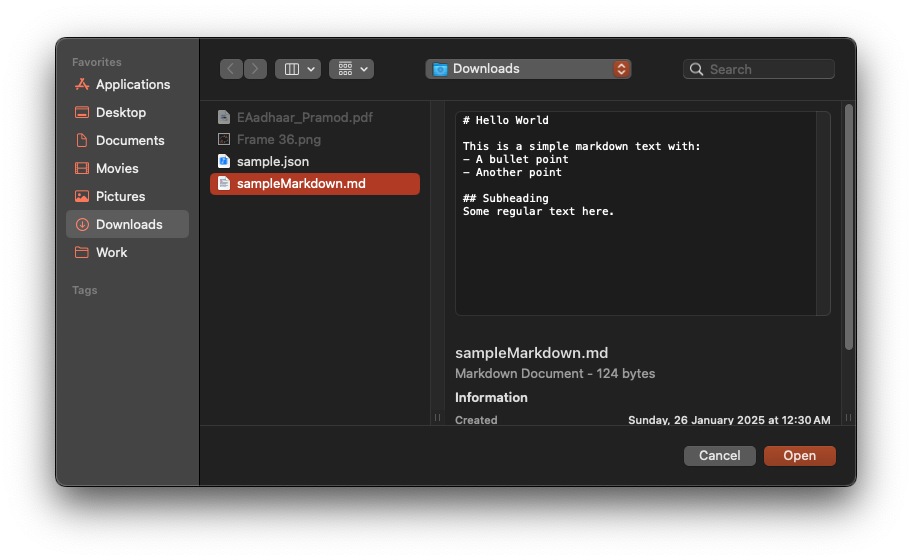912x560 pixels.
Task: Click the Tags section header
Action: pyautogui.click(x=85, y=290)
